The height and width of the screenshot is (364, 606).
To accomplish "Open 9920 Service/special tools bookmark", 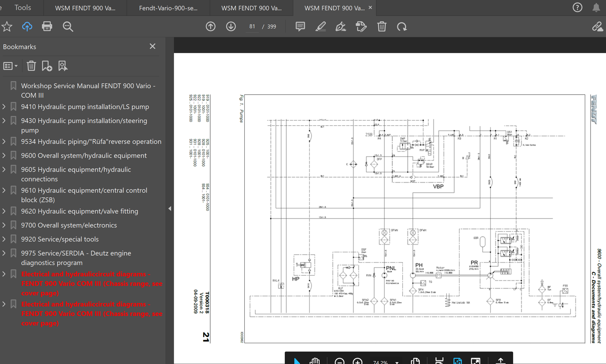I will point(60,239).
